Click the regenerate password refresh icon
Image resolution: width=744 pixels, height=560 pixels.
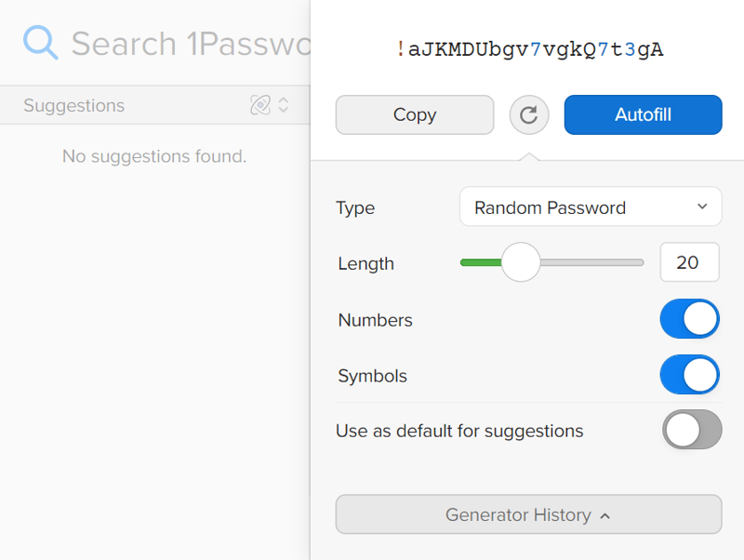(528, 114)
